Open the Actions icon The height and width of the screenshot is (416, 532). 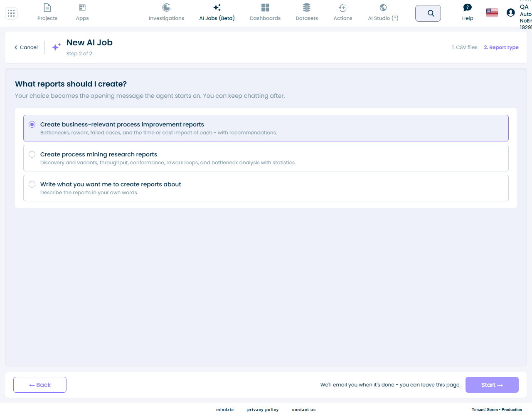[x=343, y=7]
